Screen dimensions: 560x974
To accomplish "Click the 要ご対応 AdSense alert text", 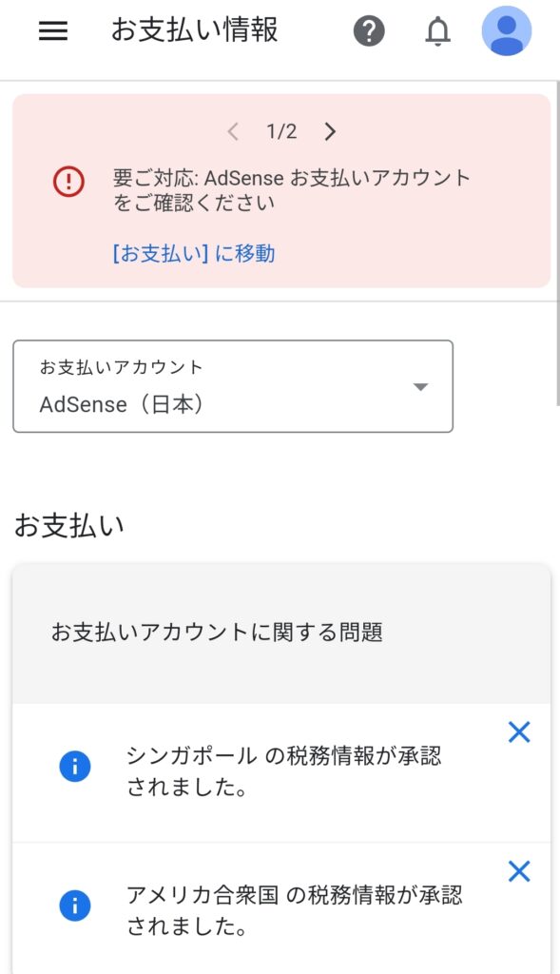I will click(x=291, y=190).
